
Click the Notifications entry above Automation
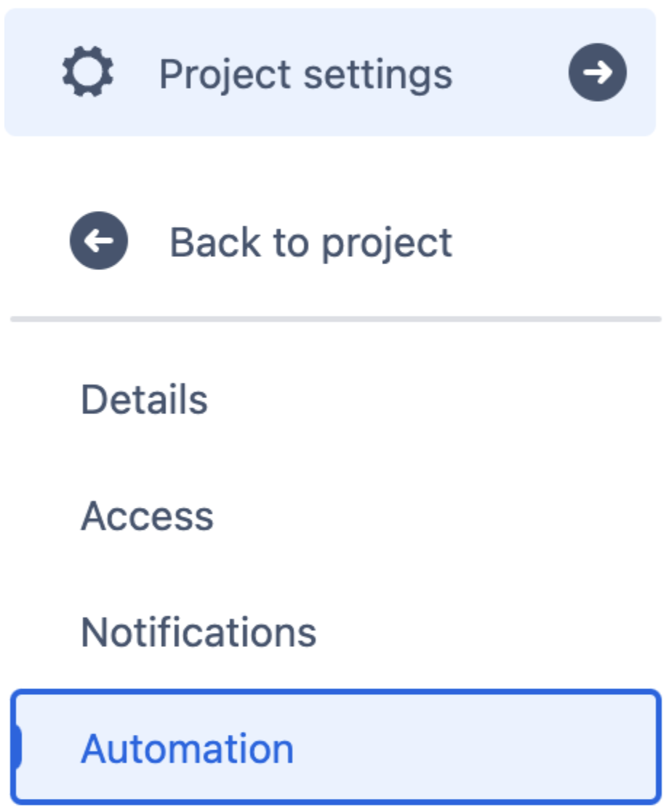(x=199, y=632)
